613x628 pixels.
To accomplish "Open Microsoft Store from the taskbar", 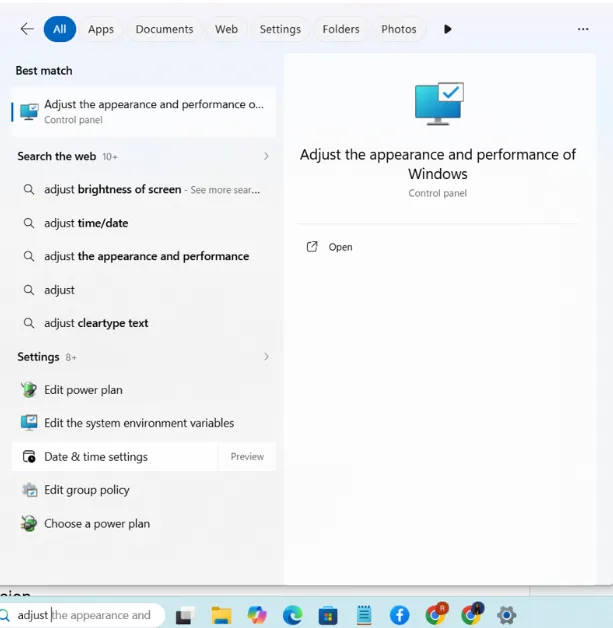I will 328,615.
